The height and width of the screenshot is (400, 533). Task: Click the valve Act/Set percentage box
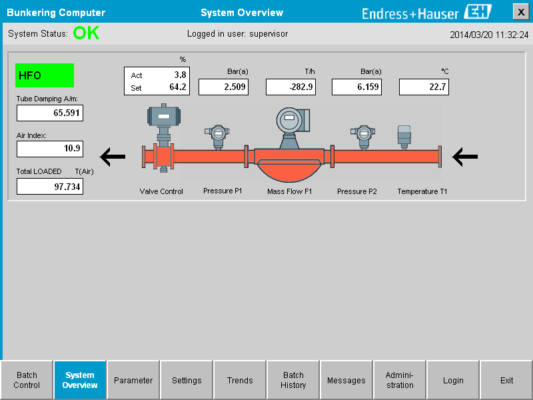tap(157, 81)
